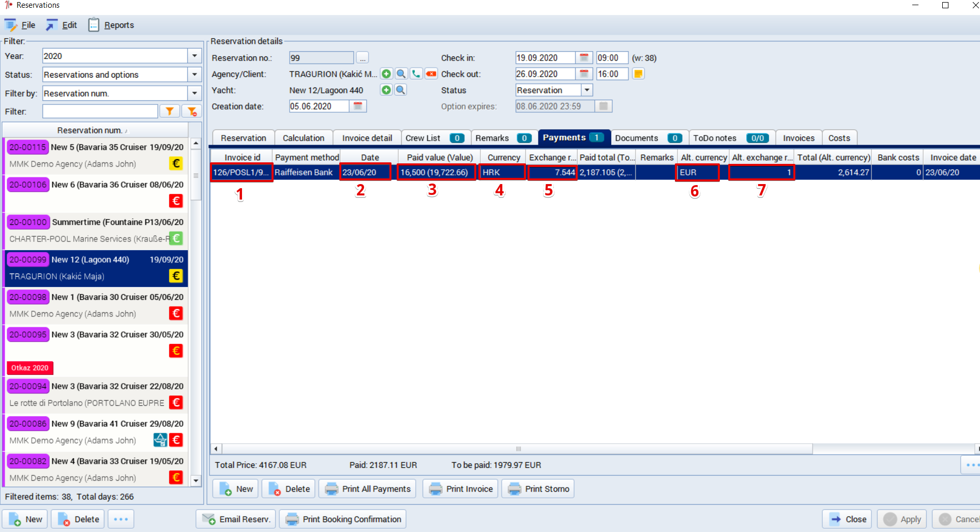The width and height of the screenshot is (980, 532).
Task: Click the yellow note icon beside Check out time
Action: point(639,74)
